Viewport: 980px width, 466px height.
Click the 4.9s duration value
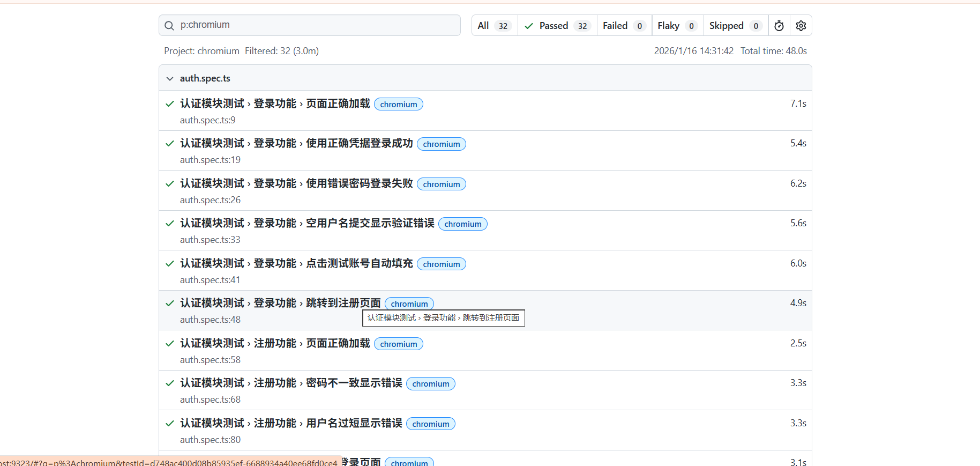pos(798,303)
